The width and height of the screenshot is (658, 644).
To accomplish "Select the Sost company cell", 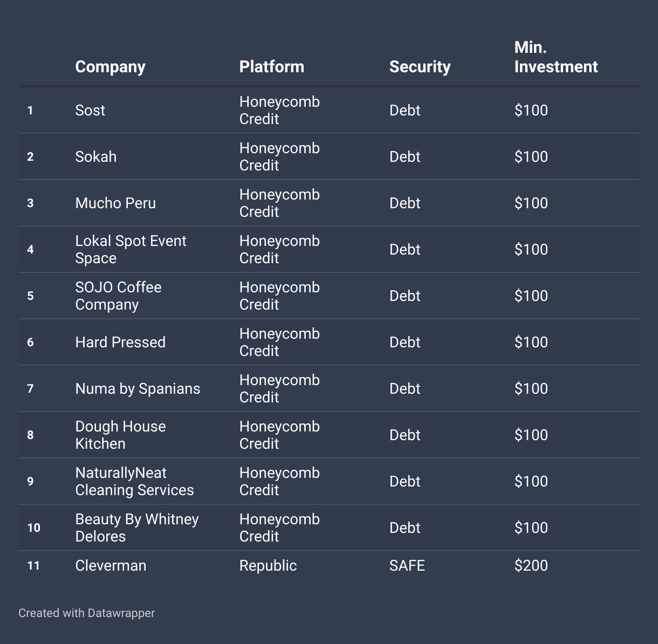I will [x=90, y=110].
